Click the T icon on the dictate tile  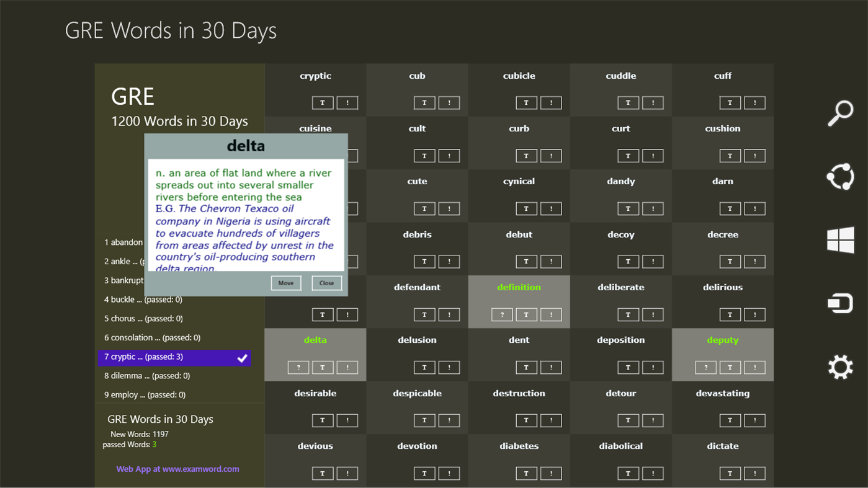click(x=730, y=473)
